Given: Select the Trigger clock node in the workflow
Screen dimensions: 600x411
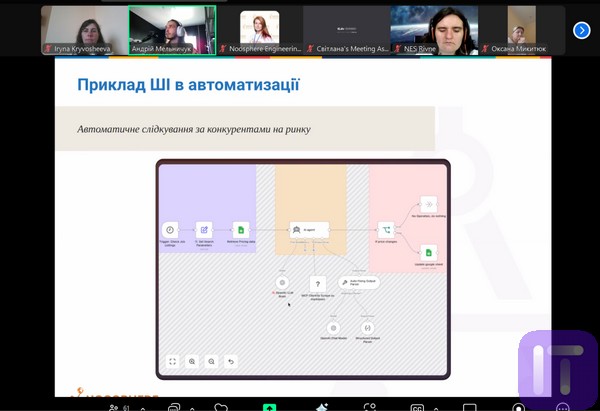Looking at the screenshot, I should tap(170, 230).
